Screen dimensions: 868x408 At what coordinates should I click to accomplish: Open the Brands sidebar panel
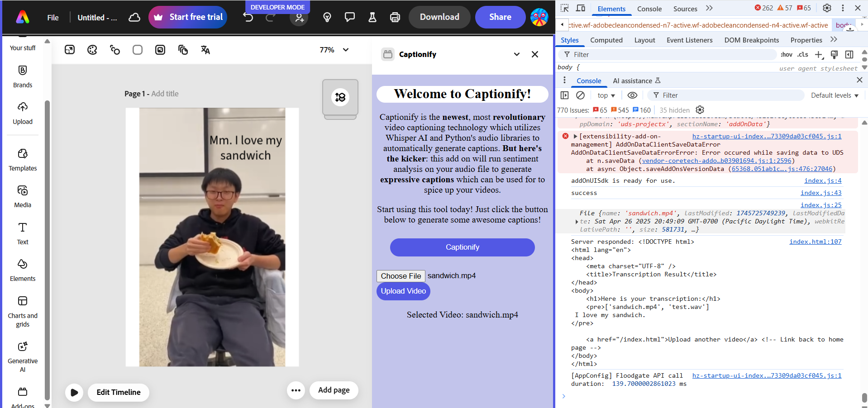point(23,76)
